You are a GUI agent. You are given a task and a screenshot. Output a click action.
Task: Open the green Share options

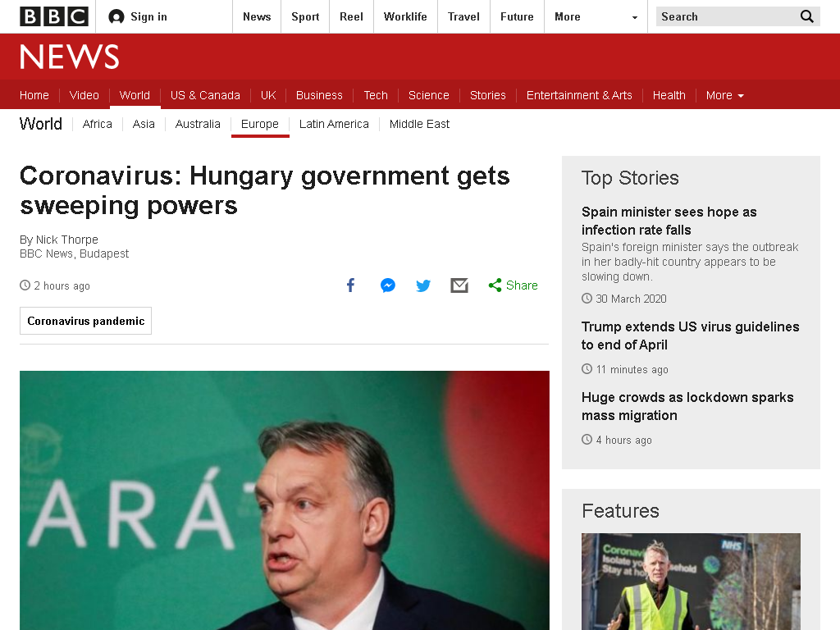click(513, 285)
